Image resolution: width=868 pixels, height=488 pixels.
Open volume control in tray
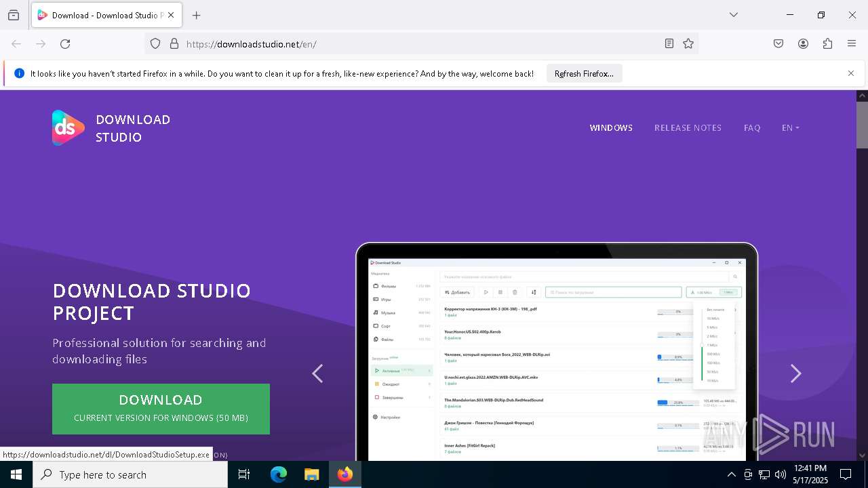point(781,474)
